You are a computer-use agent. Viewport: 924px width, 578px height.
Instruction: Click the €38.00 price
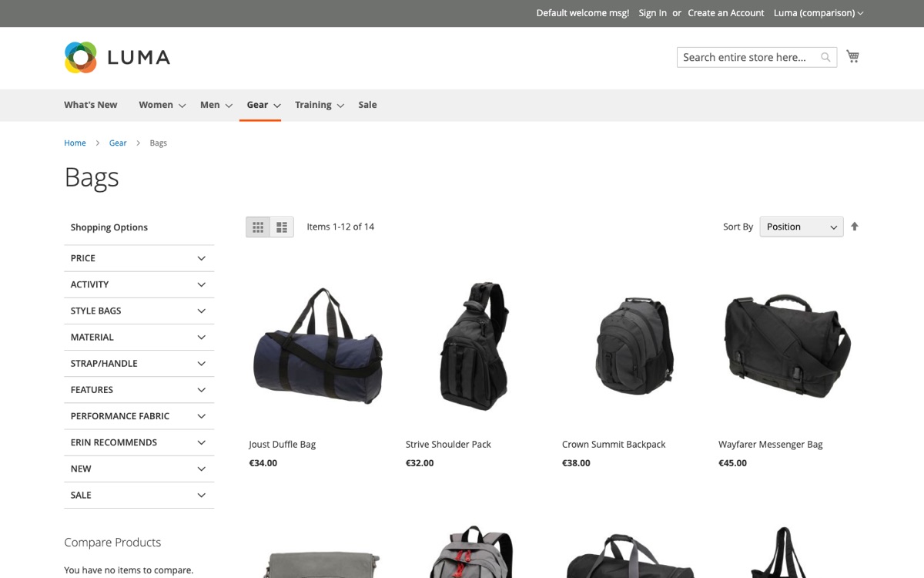click(x=576, y=463)
